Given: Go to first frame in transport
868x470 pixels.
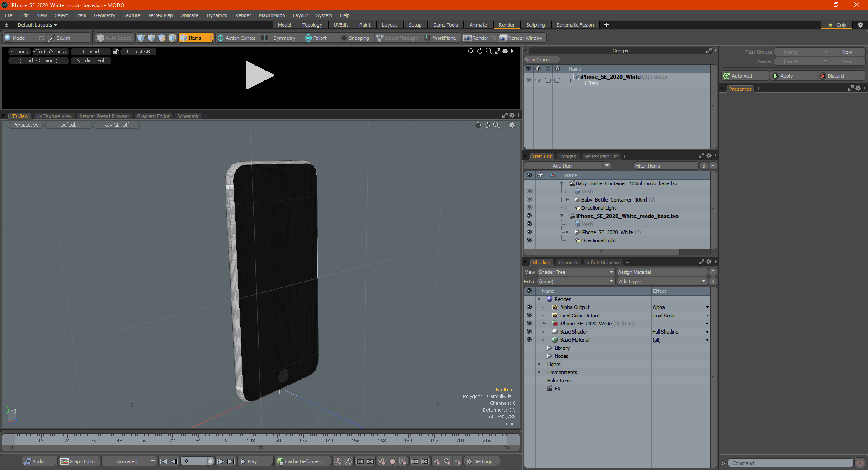Looking at the screenshot, I should coord(164,461).
